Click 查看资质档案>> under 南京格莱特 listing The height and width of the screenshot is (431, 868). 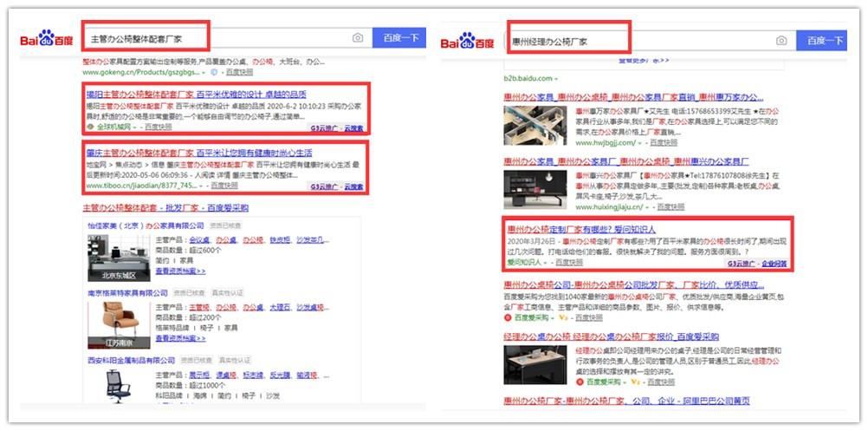pos(180,338)
